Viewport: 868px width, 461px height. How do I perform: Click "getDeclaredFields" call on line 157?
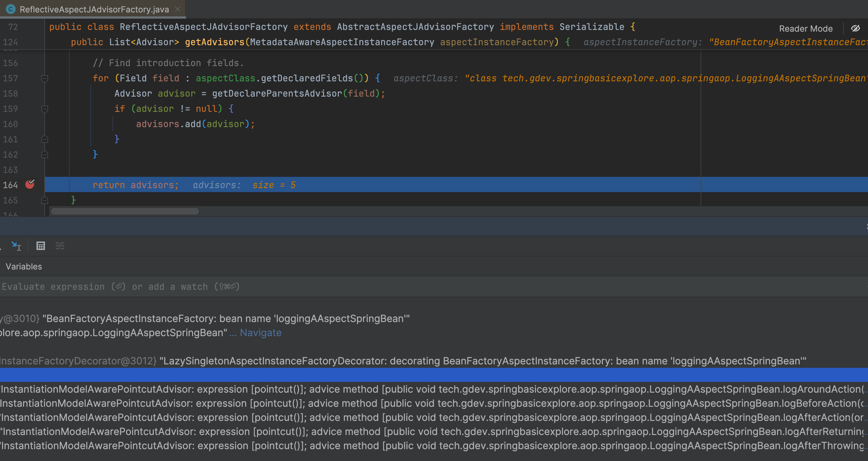(x=307, y=78)
